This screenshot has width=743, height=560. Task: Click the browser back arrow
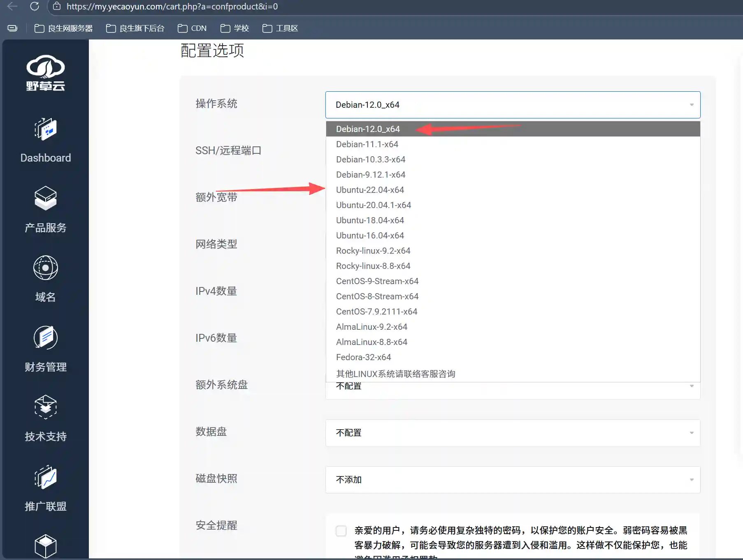coord(12,6)
